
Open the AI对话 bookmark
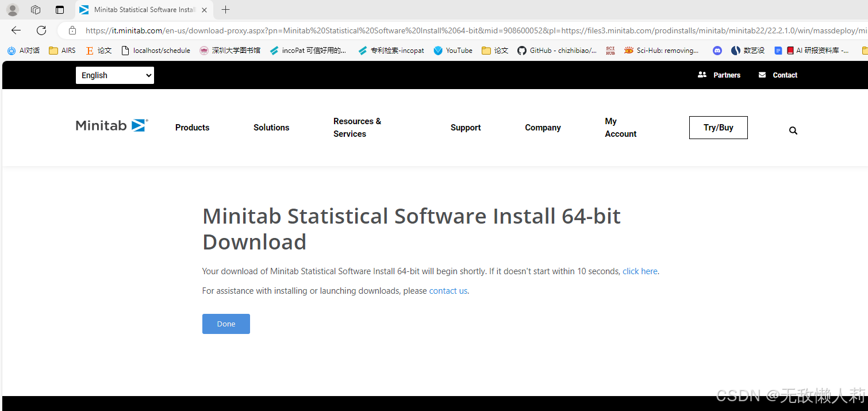tap(23, 51)
